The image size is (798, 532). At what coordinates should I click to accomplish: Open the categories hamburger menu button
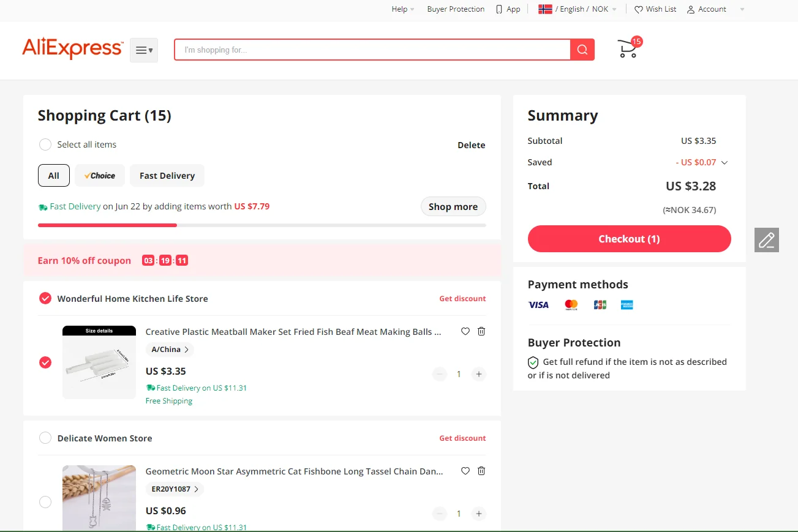point(144,50)
